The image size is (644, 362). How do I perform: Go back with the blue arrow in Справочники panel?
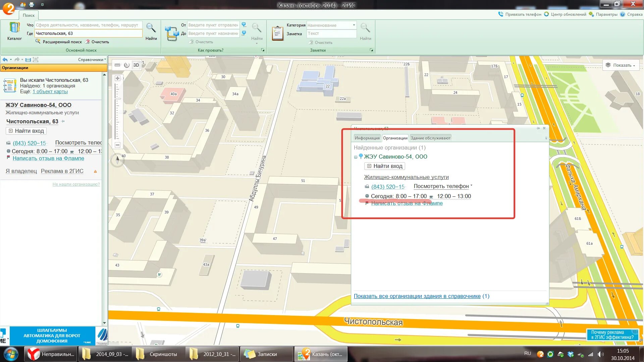coord(5,60)
